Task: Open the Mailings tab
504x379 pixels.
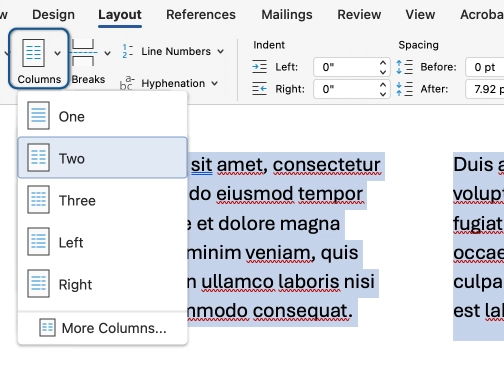Action: click(x=287, y=15)
